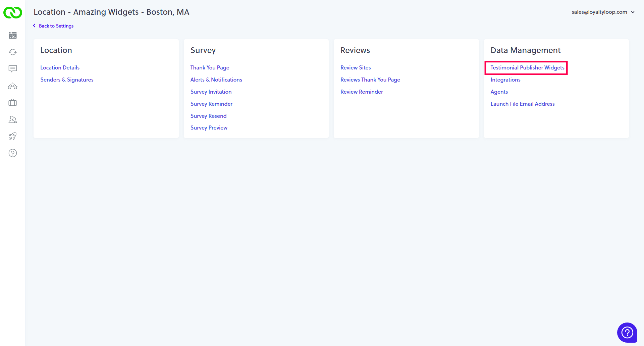Open Testimonial Publisher Widgets
The image size is (644, 346).
point(527,68)
